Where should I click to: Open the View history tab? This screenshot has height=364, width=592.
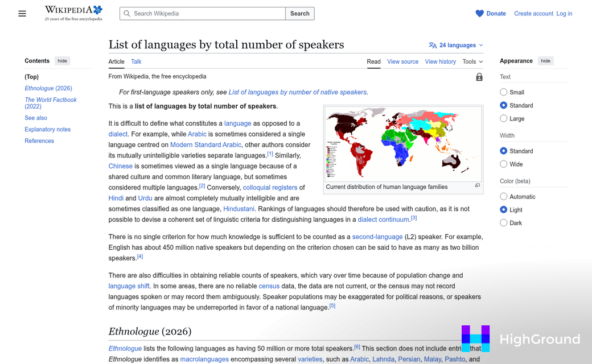440,61
